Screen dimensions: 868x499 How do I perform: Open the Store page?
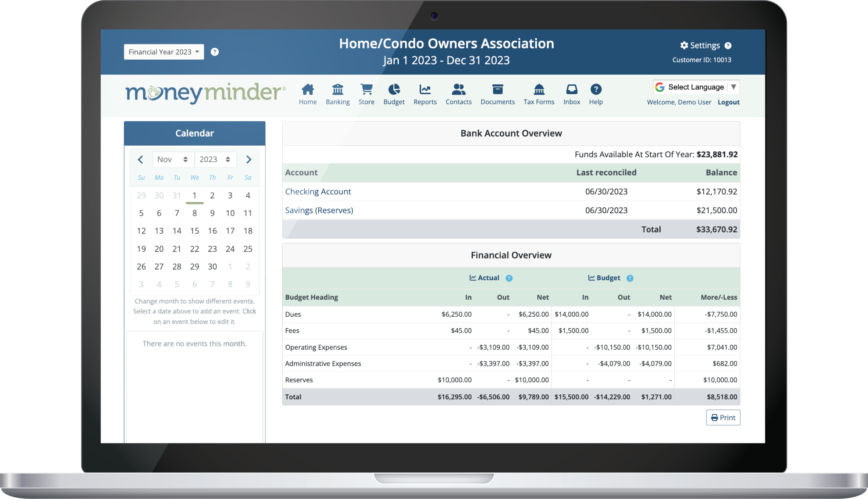click(366, 94)
